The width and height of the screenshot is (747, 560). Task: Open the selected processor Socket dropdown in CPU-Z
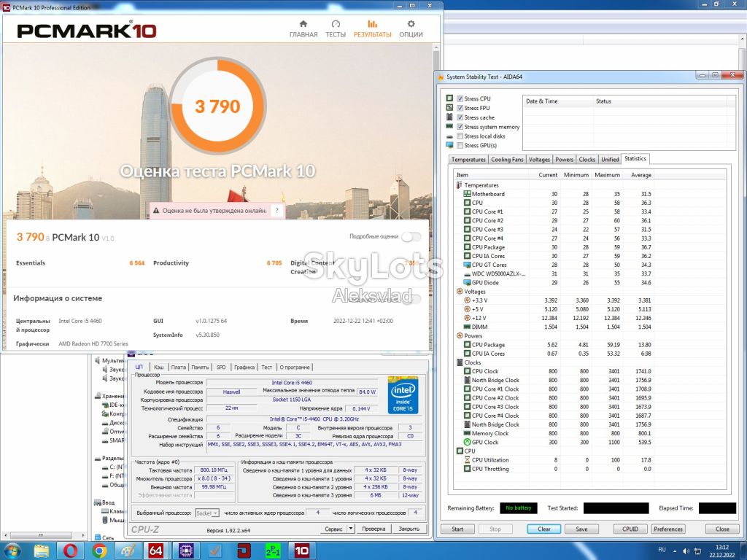pyautogui.click(x=206, y=513)
